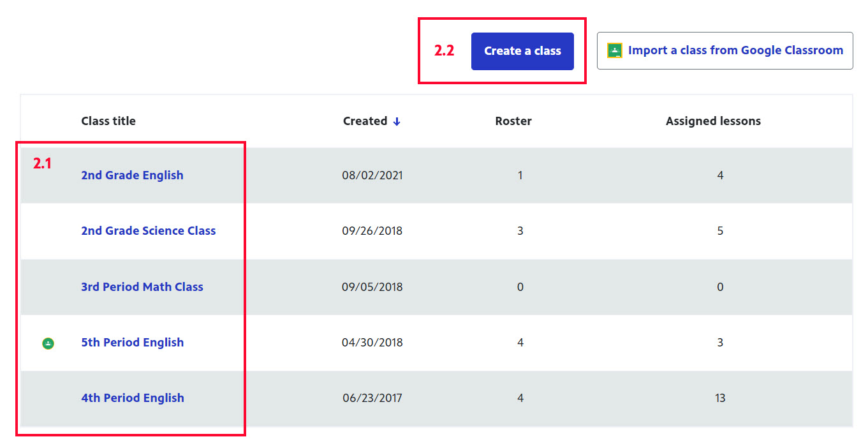The height and width of the screenshot is (446, 868).
Task: Click the sort arrow next to Created
Action: 397,121
